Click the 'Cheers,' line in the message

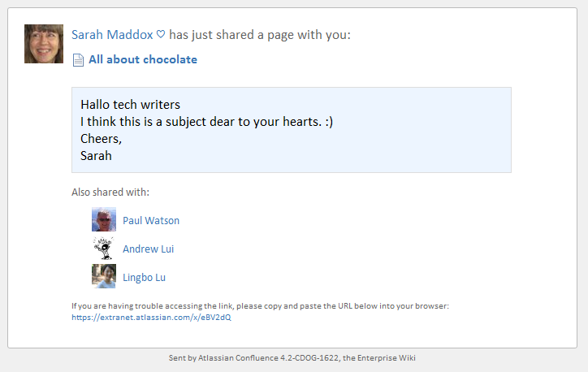(x=102, y=139)
